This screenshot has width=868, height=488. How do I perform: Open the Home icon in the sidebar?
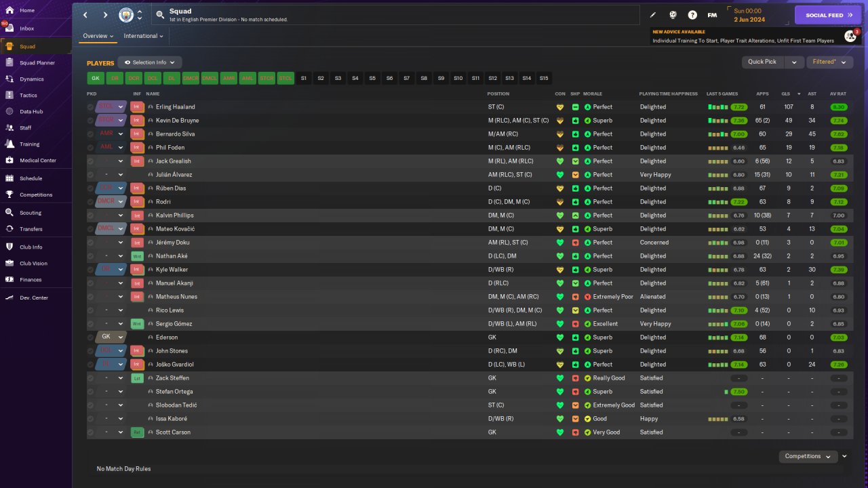coord(9,11)
